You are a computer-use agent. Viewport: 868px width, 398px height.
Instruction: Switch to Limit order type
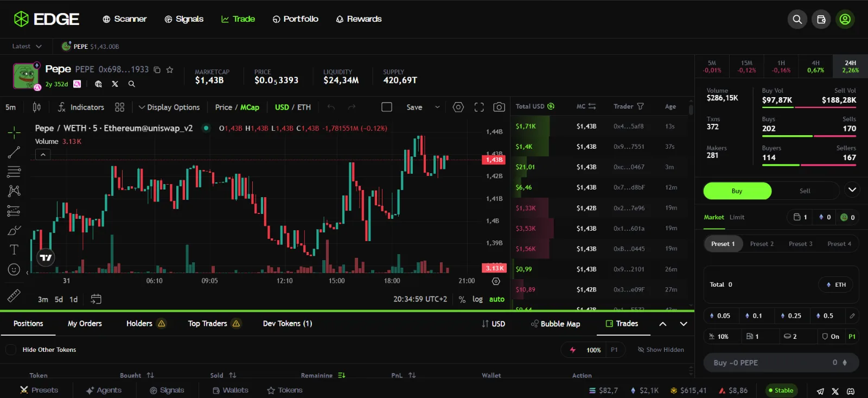[x=737, y=217]
